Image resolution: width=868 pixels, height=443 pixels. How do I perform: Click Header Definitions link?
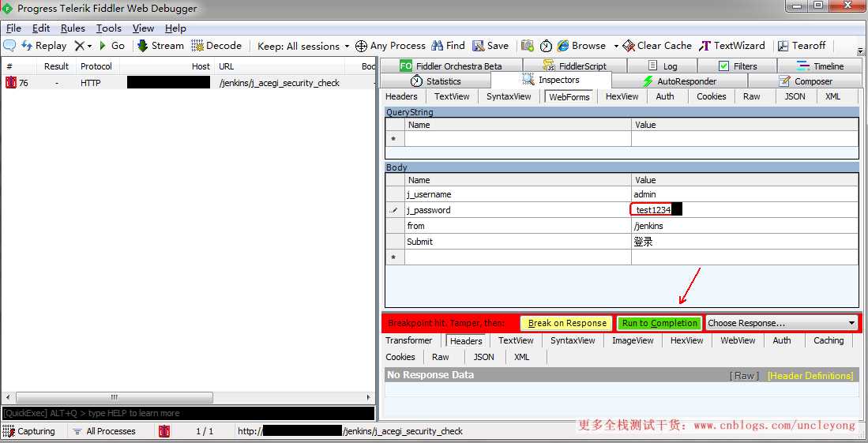click(810, 375)
